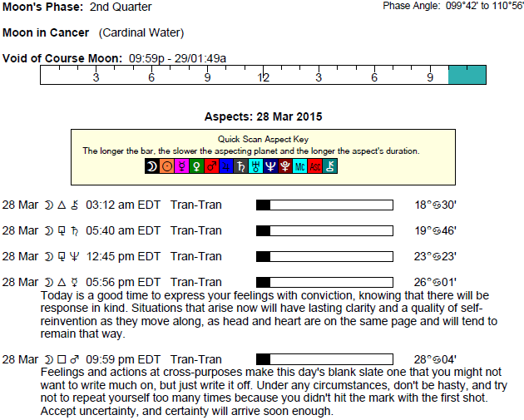Click the teal void-of-course segment on timeline
Screen dimensions: 524x420
click(x=467, y=75)
